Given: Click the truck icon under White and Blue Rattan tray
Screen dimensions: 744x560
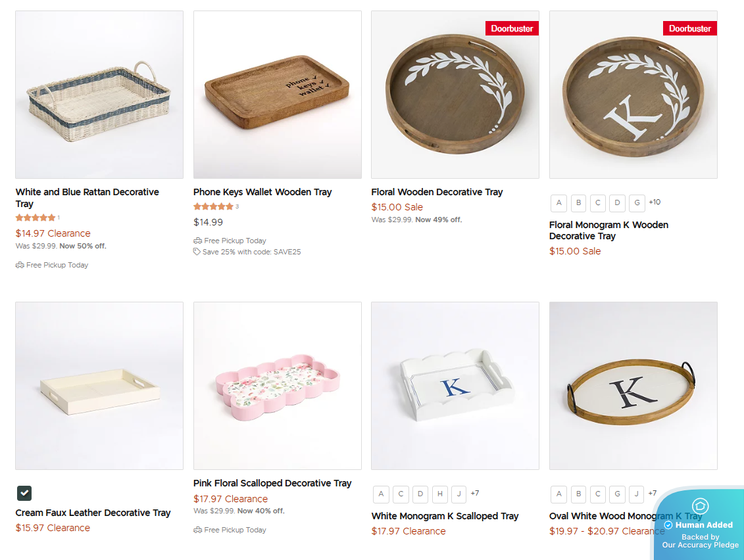Looking at the screenshot, I should 20,265.
